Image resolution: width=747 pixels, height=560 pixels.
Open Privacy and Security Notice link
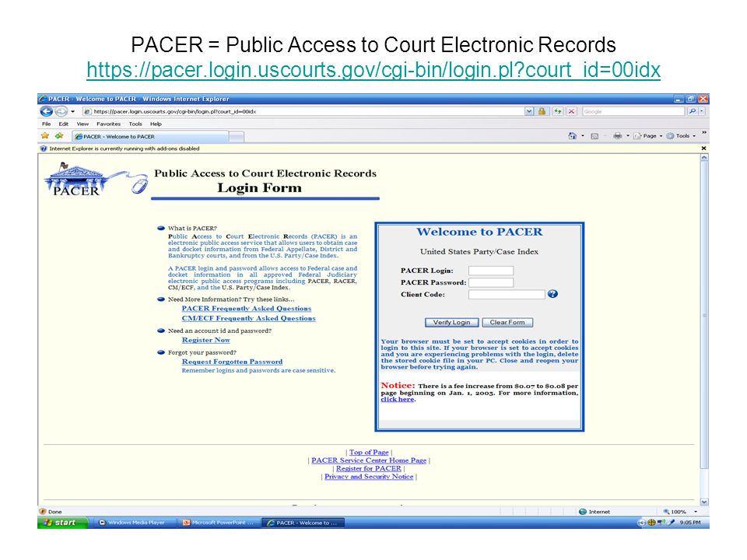click(x=369, y=477)
